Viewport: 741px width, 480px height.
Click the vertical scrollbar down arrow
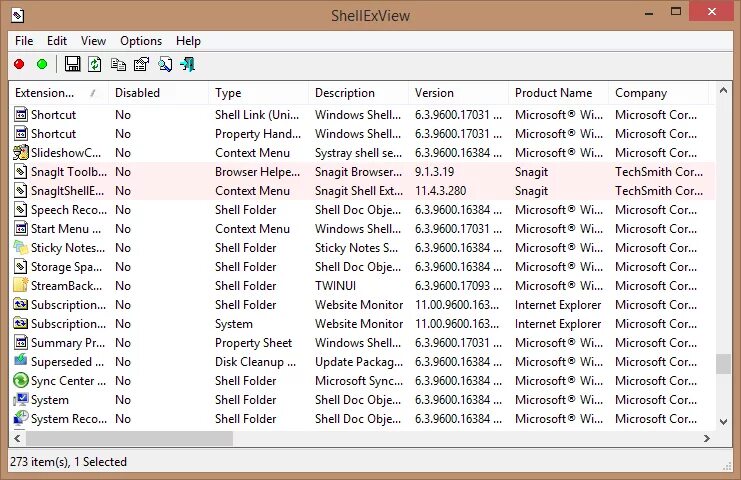tap(724, 422)
